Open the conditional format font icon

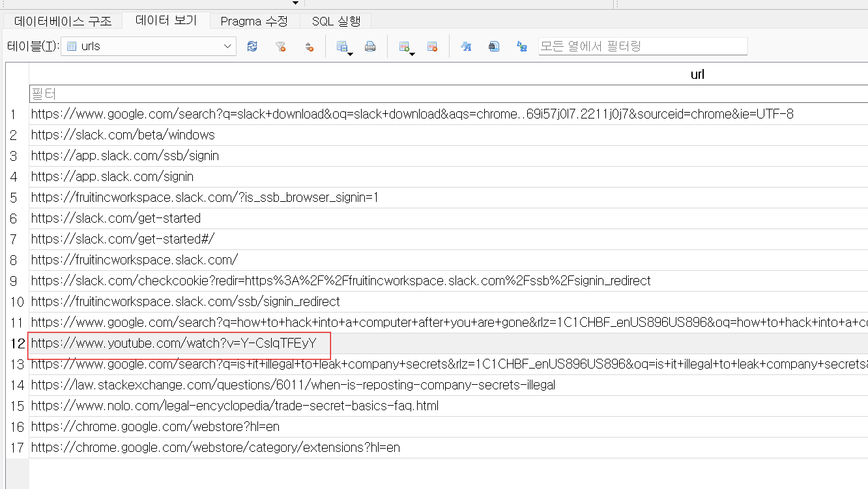click(x=466, y=46)
